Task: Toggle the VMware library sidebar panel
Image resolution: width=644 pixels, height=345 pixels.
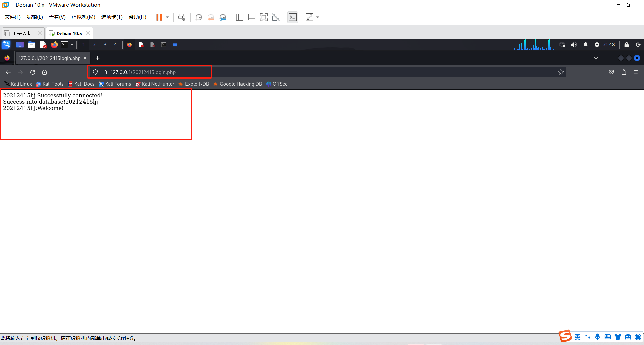Action: (239, 17)
